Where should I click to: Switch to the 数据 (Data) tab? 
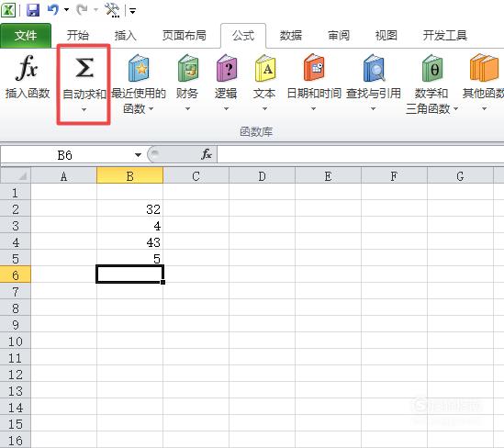[291, 36]
